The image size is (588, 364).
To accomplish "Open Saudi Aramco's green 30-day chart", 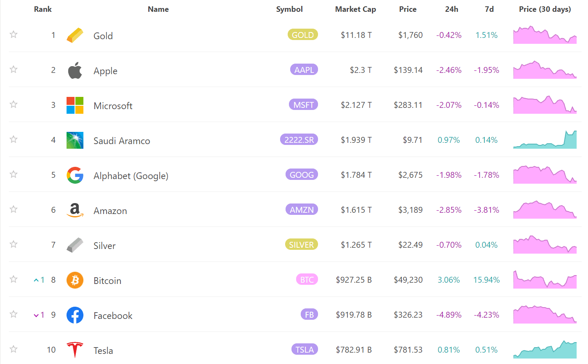I will (545, 139).
